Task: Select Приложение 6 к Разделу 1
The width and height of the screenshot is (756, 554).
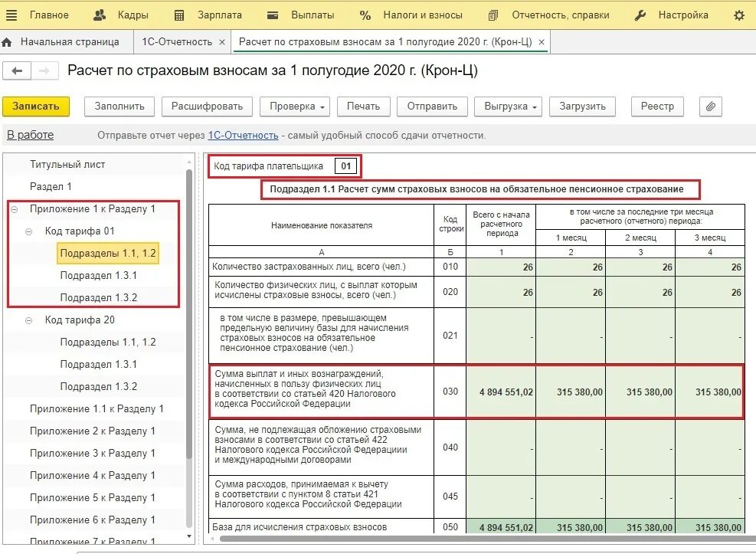Action: 93,520
